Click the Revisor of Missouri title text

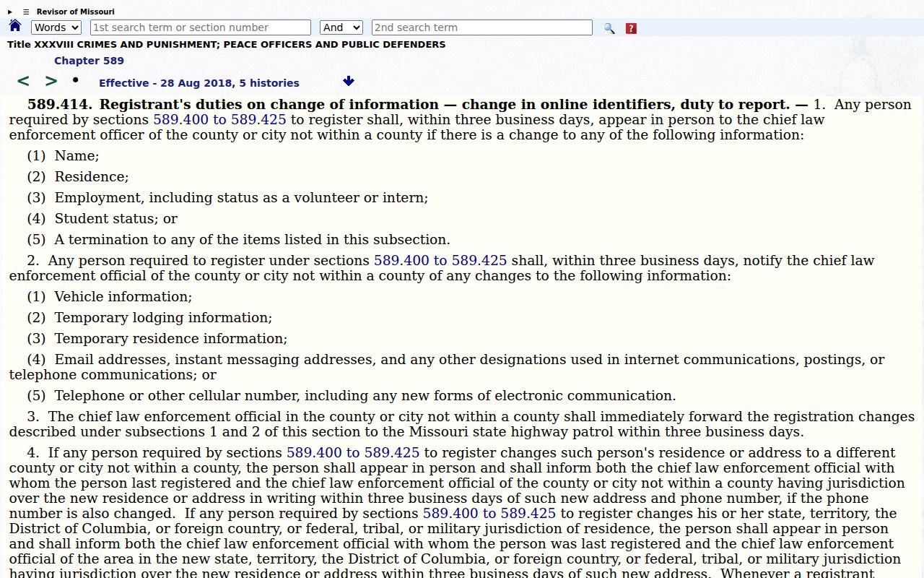[x=76, y=12]
